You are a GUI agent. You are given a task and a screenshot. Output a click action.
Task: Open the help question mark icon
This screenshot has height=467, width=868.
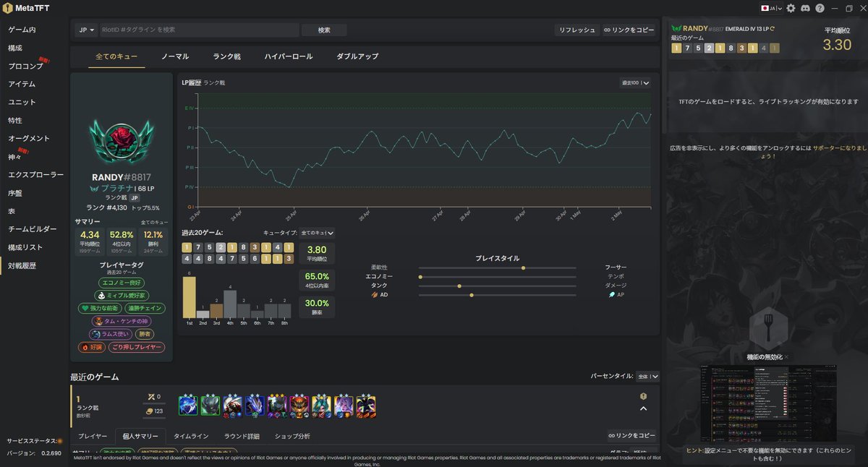point(820,8)
